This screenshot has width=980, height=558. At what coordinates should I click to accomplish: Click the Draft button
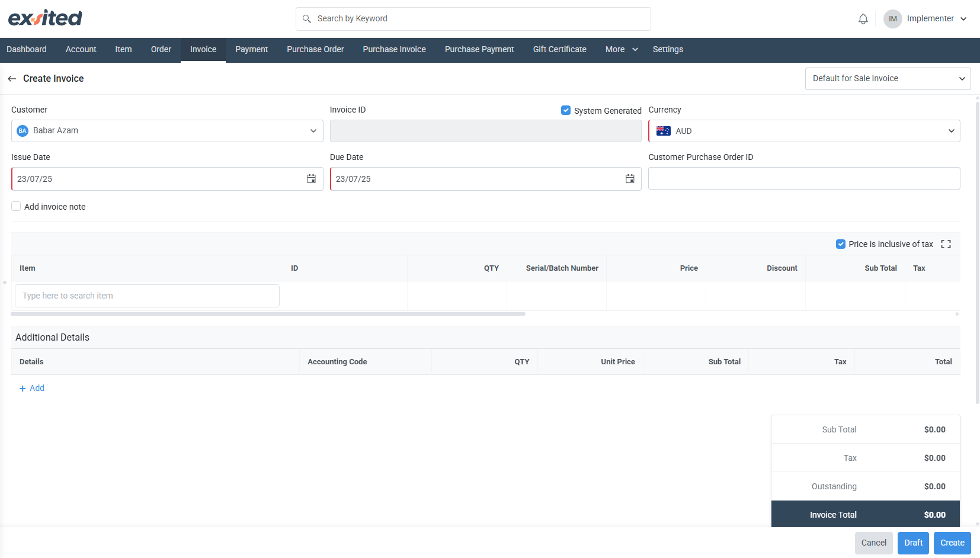click(914, 543)
